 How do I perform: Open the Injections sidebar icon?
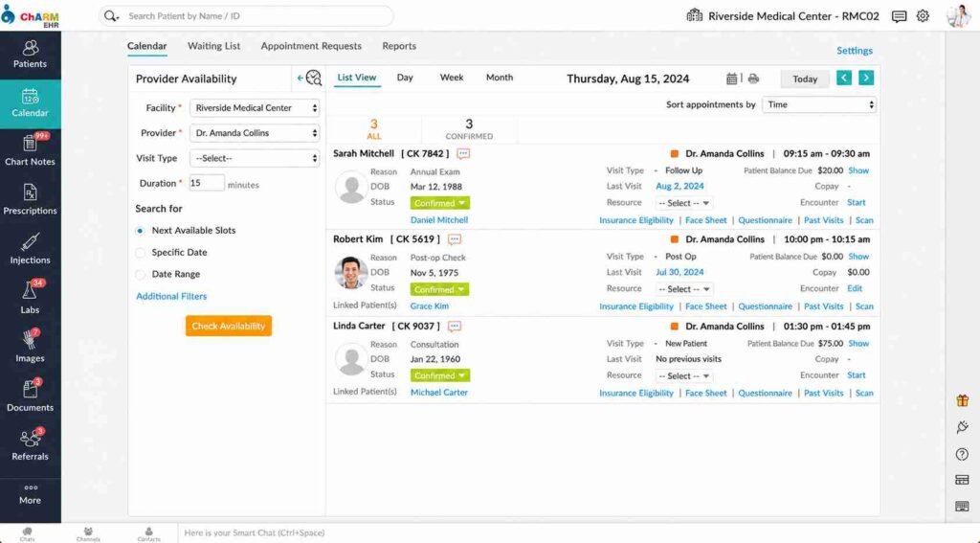pyautogui.click(x=30, y=250)
